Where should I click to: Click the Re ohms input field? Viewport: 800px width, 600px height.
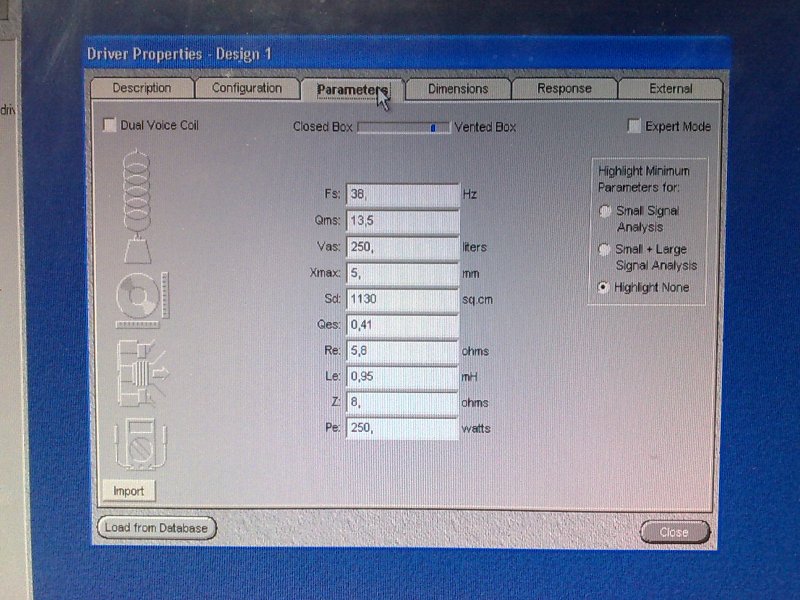pos(403,351)
